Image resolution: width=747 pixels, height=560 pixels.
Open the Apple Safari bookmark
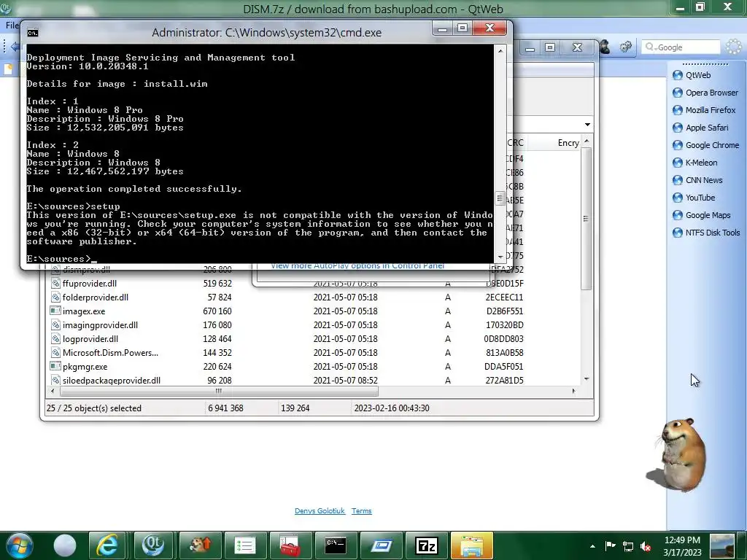tap(700, 128)
